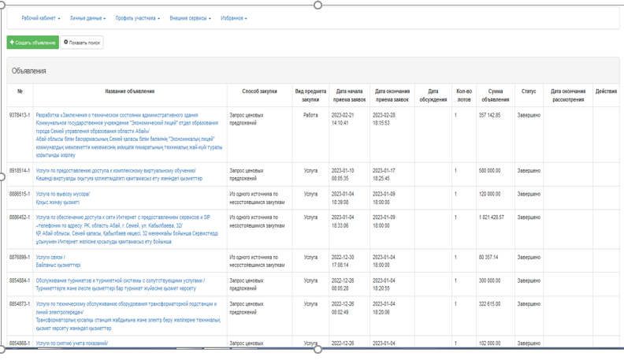The image size is (624, 364).
Task: Click the amount 357 142.85
Action: click(489, 115)
